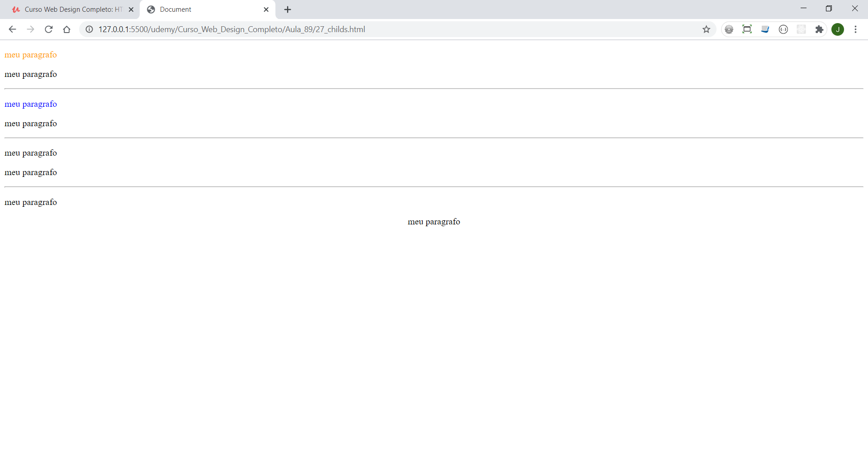Viewport: 868px width, 466px height.
Task: Click the blue "meu paragrafo" text
Action: 31,105
